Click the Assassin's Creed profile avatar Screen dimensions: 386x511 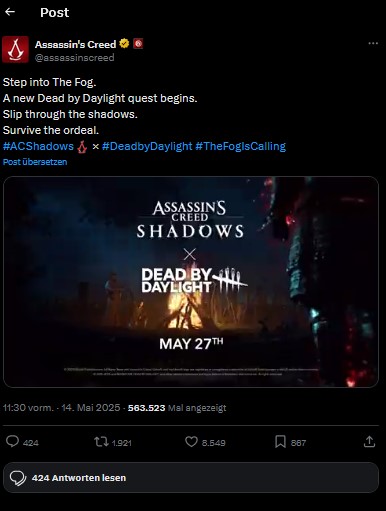click(x=15, y=50)
